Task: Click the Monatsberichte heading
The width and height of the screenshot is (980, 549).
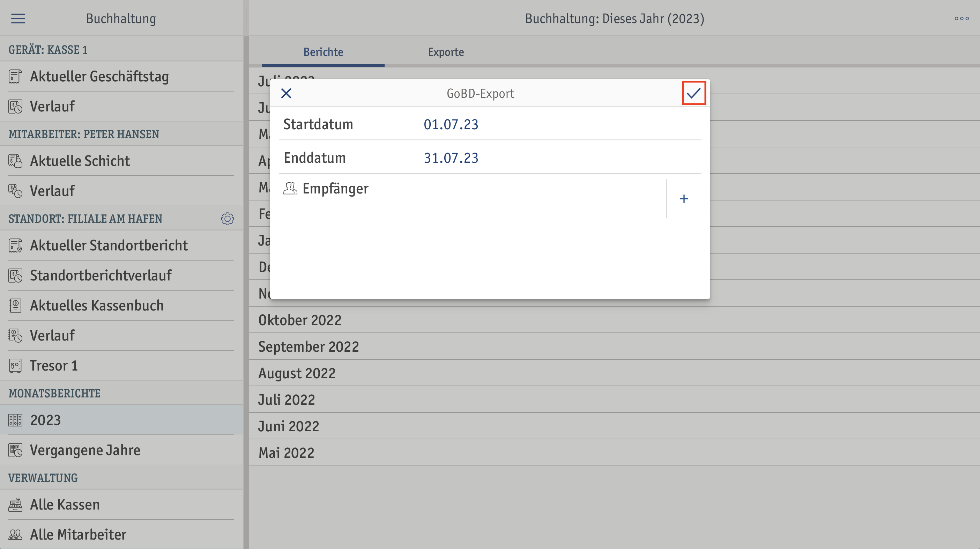Action: click(54, 393)
